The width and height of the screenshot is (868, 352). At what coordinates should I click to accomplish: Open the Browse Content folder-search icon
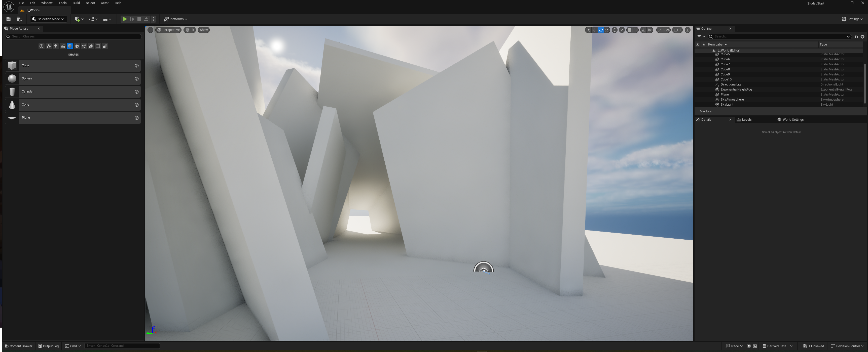point(20,19)
